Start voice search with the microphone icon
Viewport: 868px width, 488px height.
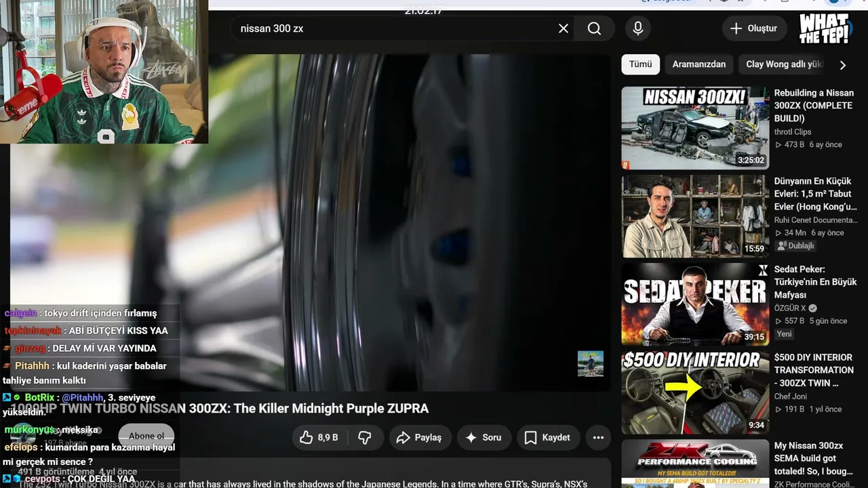(637, 28)
